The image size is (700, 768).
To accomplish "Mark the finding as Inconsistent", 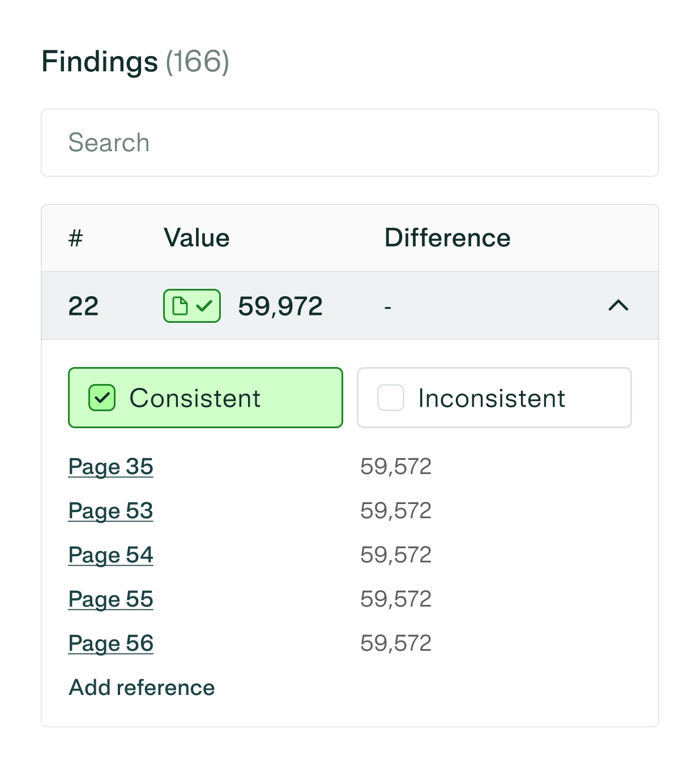I will coord(391,398).
